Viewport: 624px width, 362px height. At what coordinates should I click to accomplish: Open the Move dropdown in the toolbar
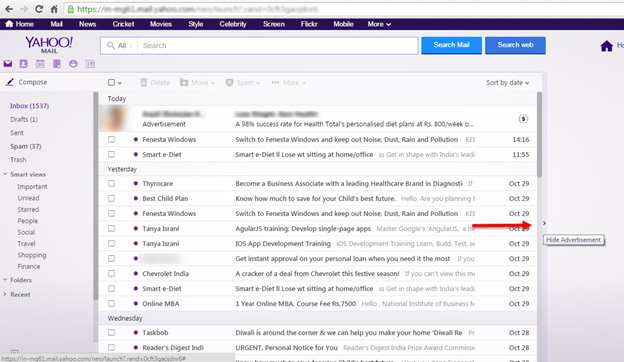click(x=197, y=82)
